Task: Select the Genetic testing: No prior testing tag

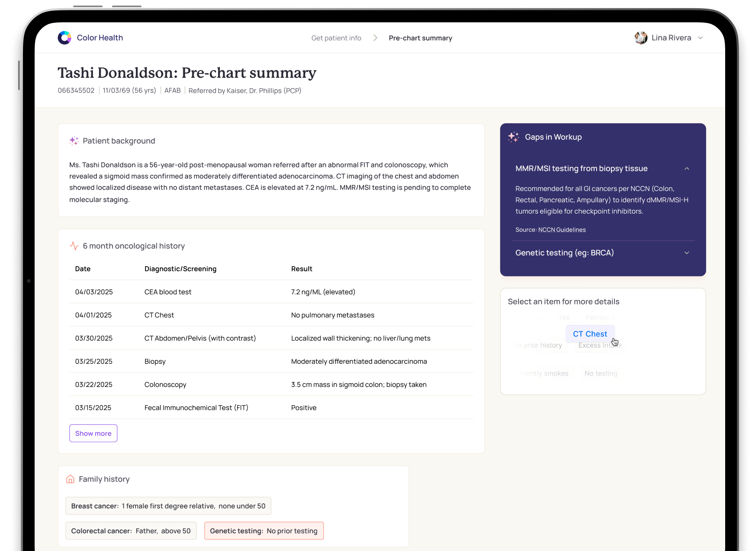Action: [x=264, y=531]
